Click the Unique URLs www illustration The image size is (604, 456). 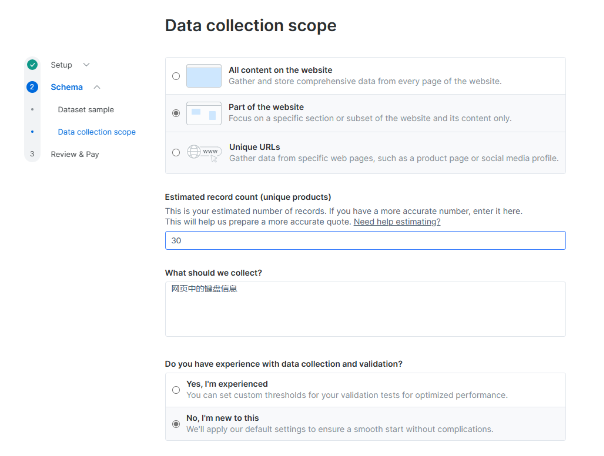(204, 152)
